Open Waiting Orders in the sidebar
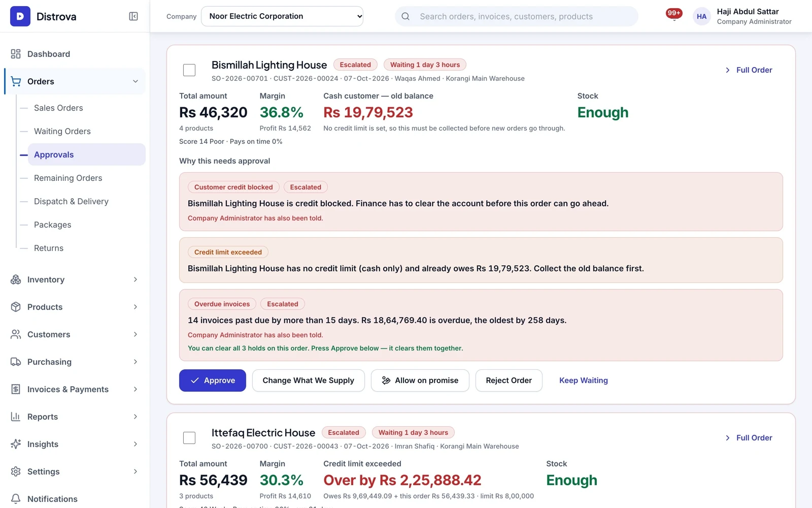 62,131
